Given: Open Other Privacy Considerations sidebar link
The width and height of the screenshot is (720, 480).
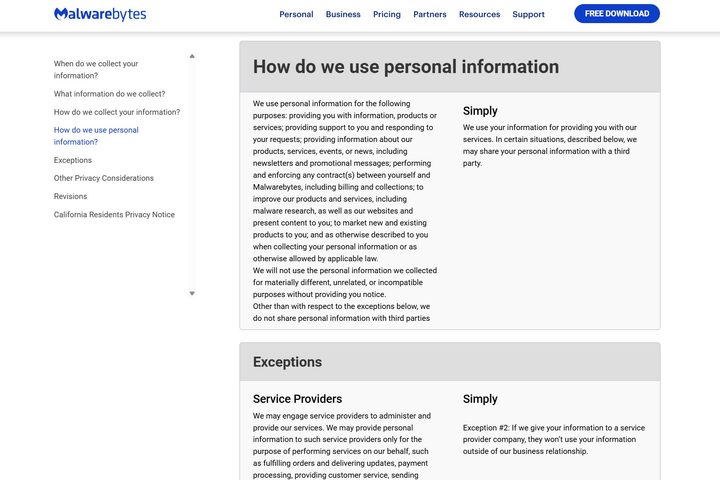Looking at the screenshot, I should coord(104,178).
